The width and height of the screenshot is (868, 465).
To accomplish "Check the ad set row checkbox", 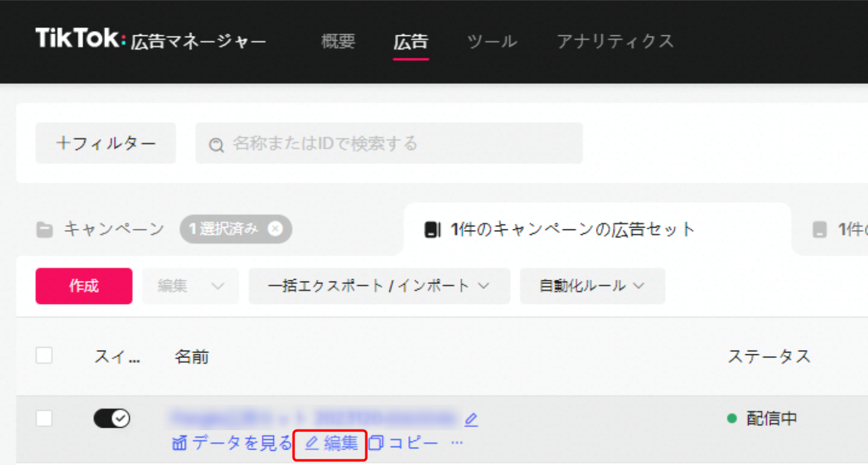I will 44,418.
